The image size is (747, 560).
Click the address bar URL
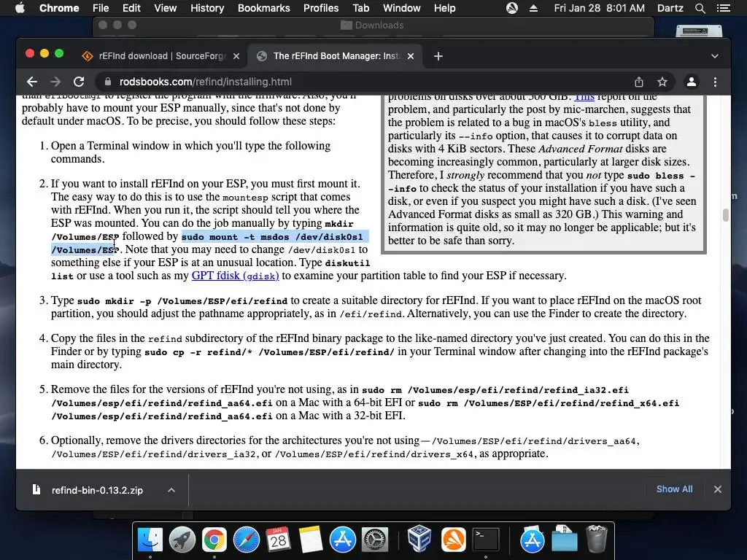205,82
